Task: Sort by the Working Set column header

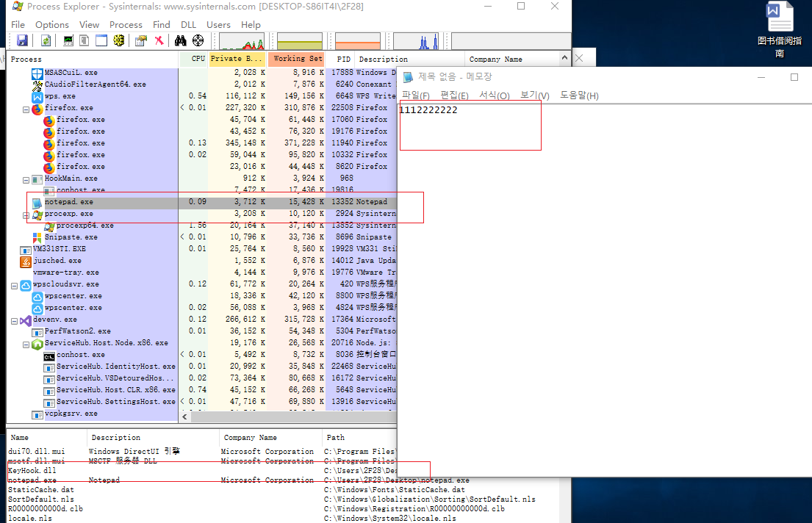Action: [x=297, y=59]
